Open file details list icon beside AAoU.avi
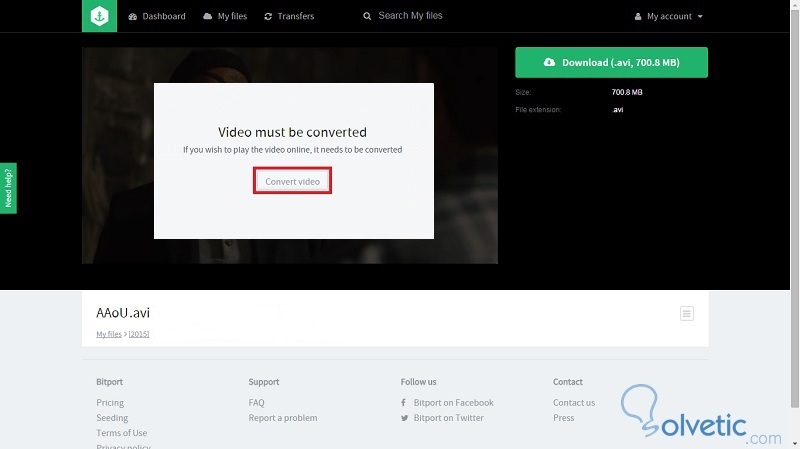Screen dimensions: 800x449 click(x=687, y=313)
